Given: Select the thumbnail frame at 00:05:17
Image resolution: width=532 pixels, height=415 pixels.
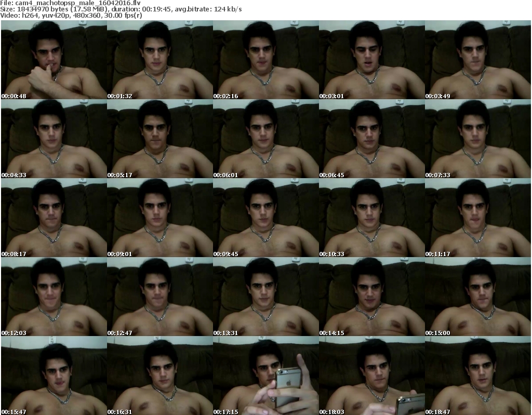Looking at the screenshot, I should pos(160,139).
